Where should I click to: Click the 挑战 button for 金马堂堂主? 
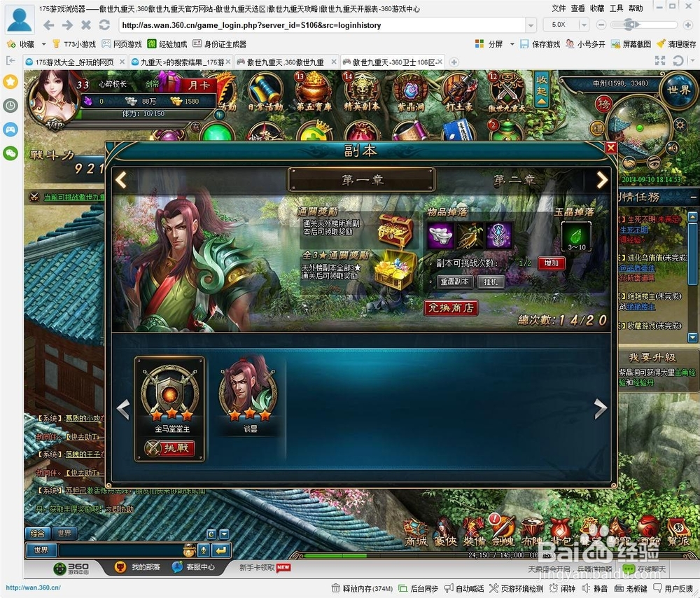(x=169, y=447)
